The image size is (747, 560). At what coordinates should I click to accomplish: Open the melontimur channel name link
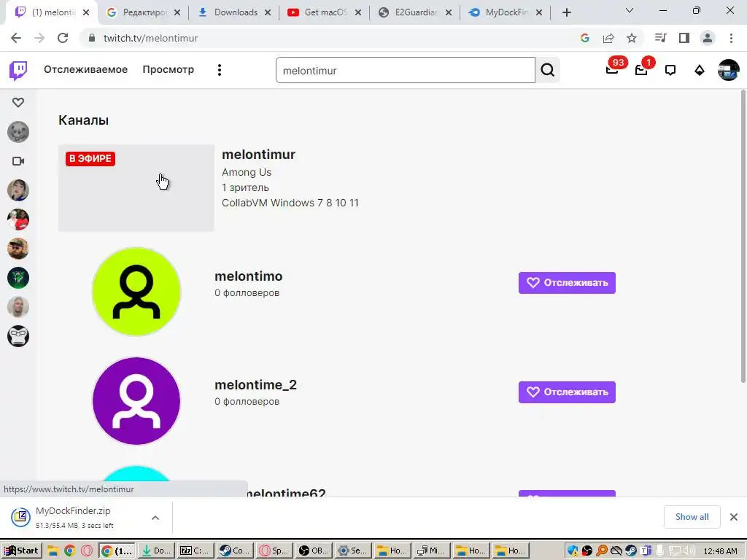point(258,155)
